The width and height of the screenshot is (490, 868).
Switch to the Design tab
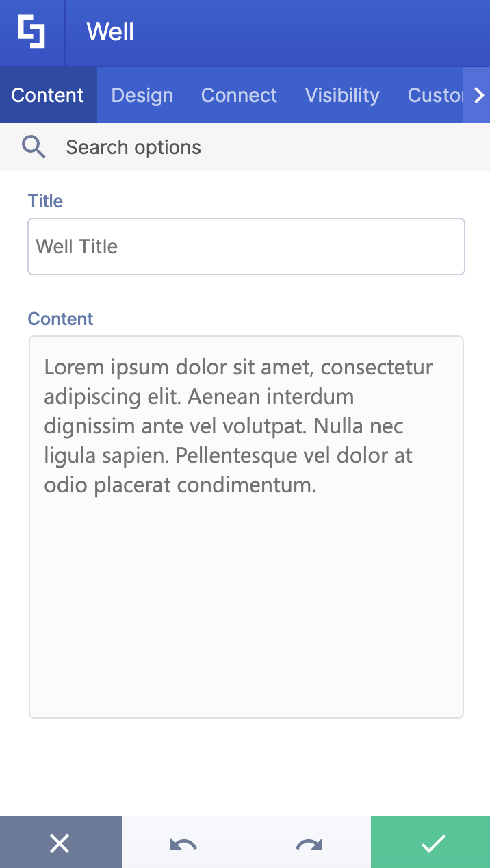[142, 95]
